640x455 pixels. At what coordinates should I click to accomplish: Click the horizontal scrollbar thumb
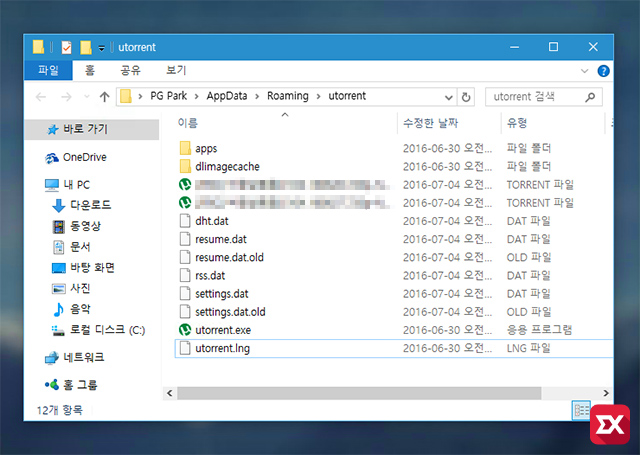point(359,393)
